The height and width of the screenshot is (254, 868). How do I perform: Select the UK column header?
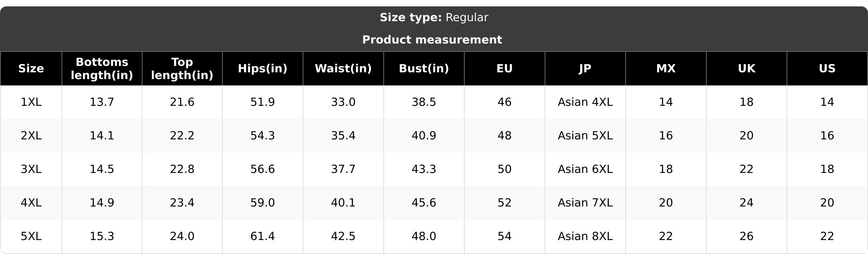(747, 69)
